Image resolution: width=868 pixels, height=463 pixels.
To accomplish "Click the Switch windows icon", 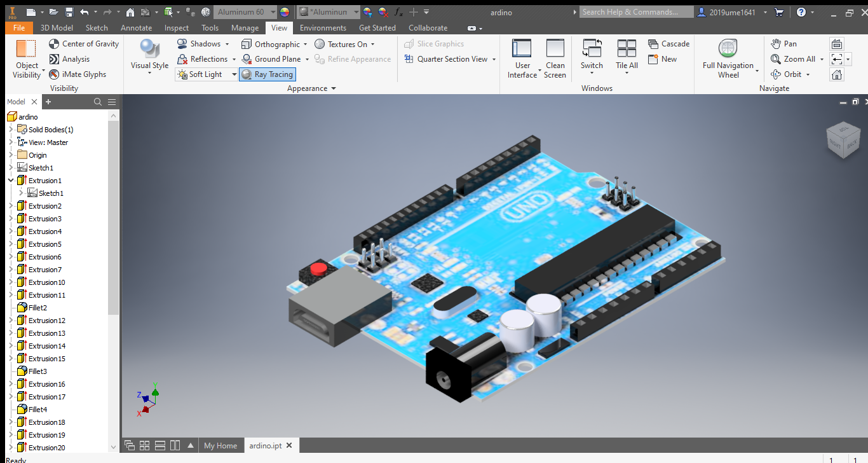I will pyautogui.click(x=592, y=49).
